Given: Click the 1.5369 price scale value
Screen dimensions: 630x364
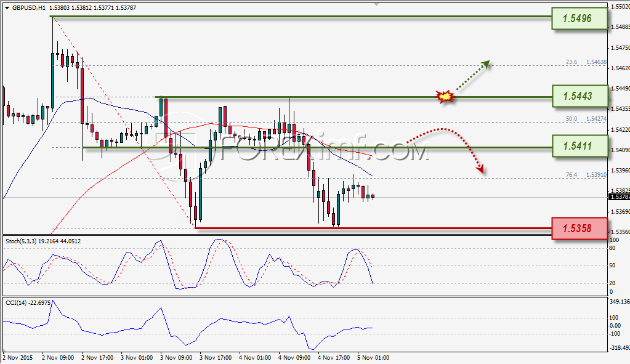Looking at the screenshot, I should coord(620,212).
